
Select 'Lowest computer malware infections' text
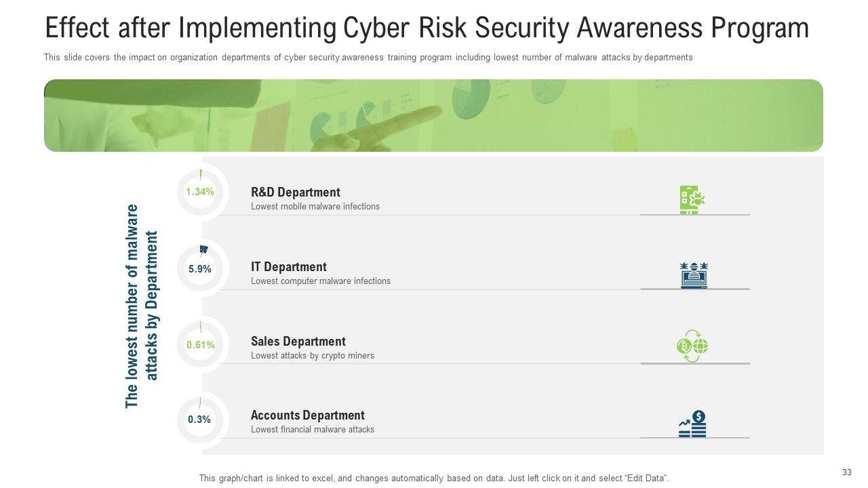[x=321, y=281]
